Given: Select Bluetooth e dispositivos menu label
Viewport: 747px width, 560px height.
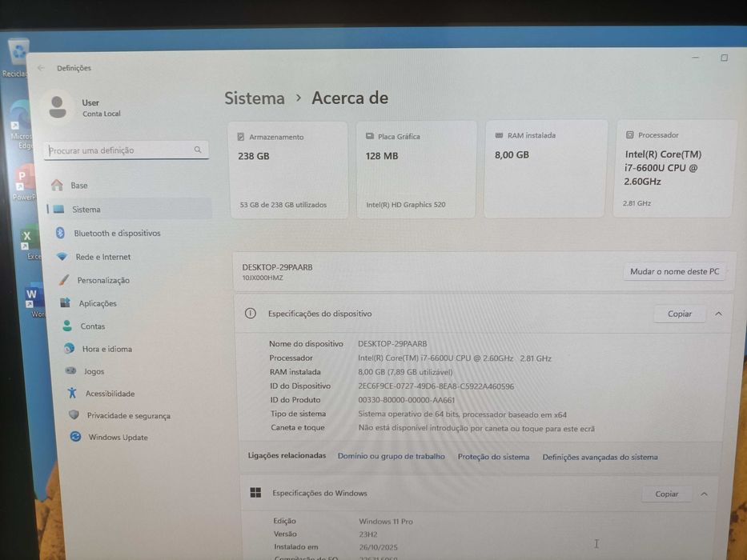Looking at the screenshot, I should pyautogui.click(x=117, y=233).
